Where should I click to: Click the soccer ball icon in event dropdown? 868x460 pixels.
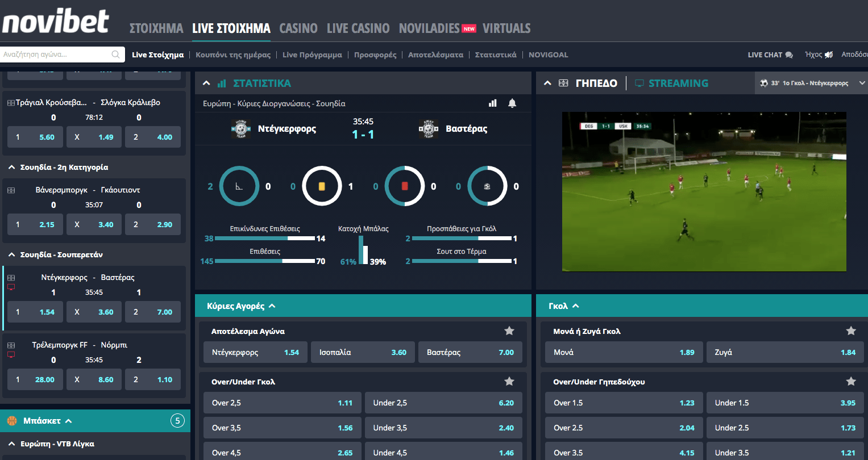tap(763, 83)
